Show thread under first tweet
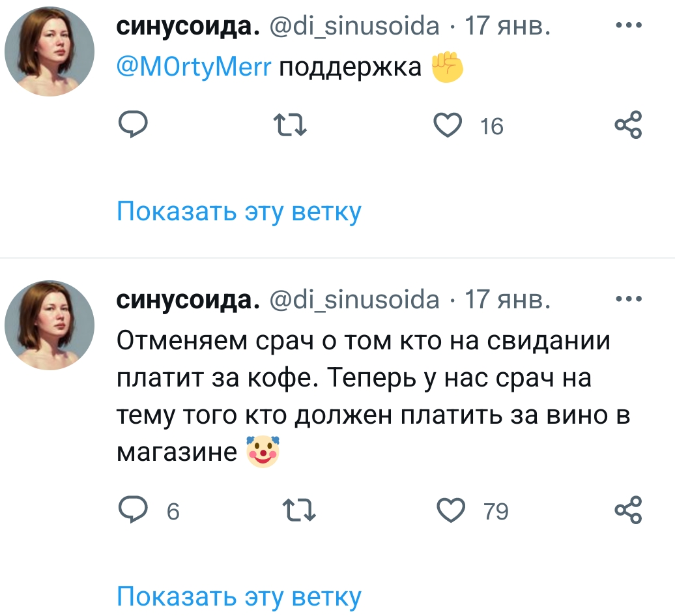The image size is (675, 616). coord(238,211)
